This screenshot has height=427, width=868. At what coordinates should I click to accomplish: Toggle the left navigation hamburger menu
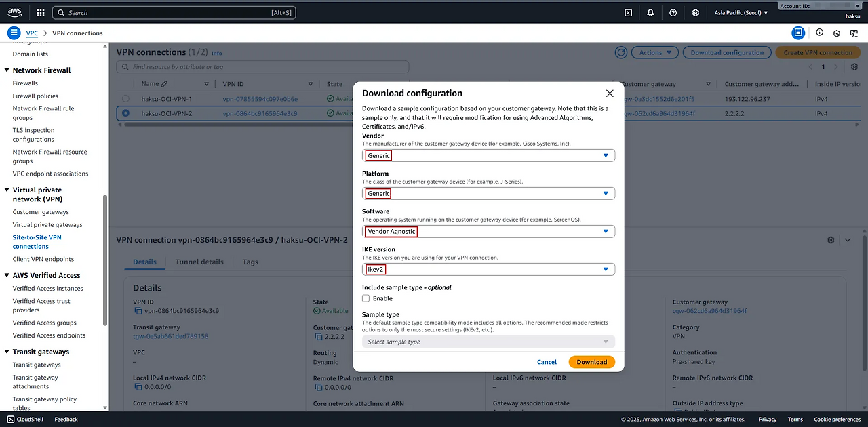pyautogui.click(x=14, y=33)
